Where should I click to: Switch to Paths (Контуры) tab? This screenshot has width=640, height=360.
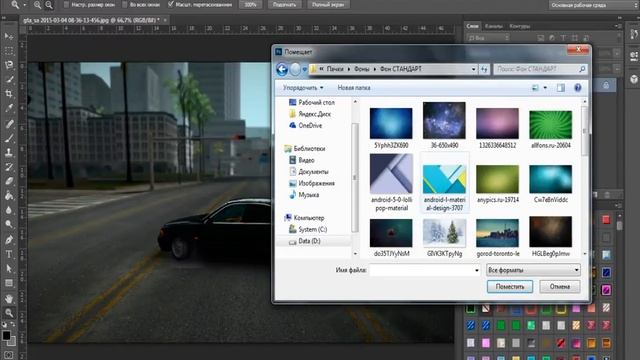tap(520, 26)
